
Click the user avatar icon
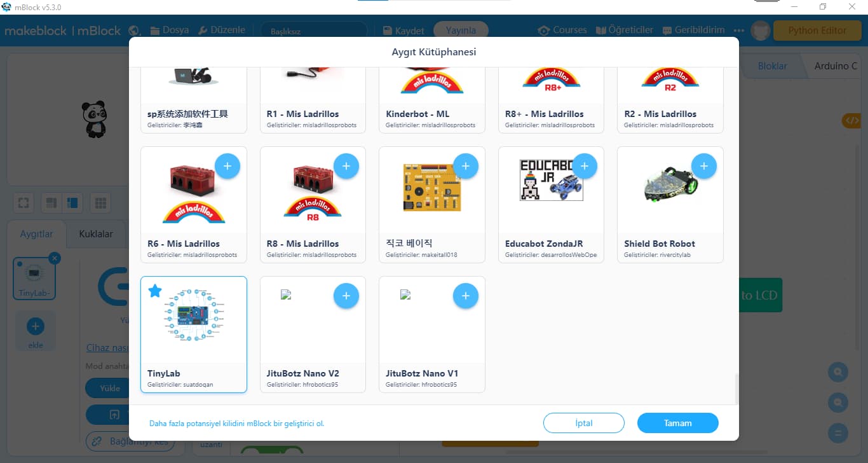(761, 31)
